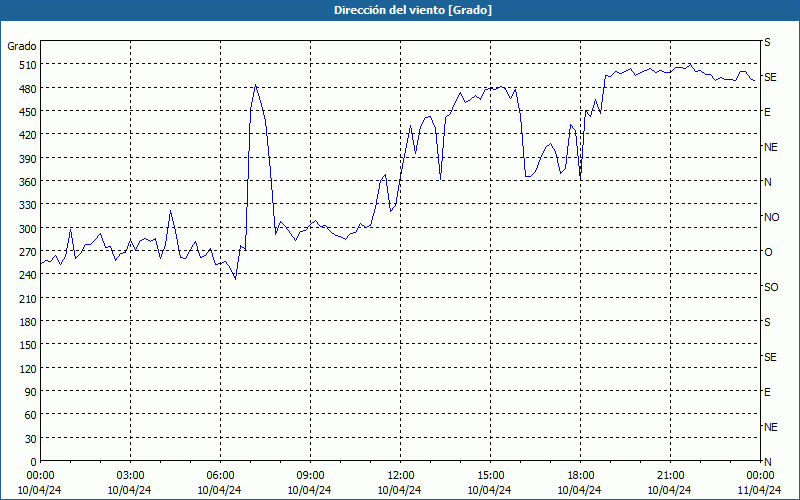Screen dimensions: 800x500
Task: Select the 300 value on the degree axis
Action: (x=29, y=229)
